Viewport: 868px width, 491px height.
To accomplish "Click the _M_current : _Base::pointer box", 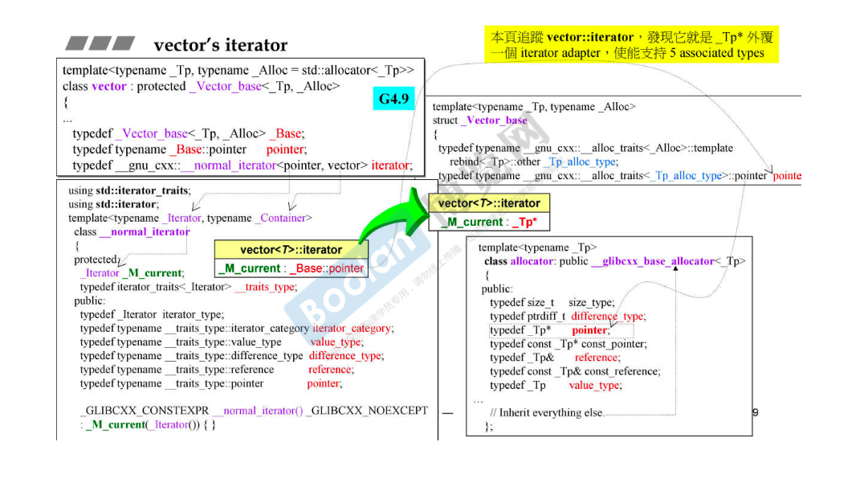I will coord(291,268).
